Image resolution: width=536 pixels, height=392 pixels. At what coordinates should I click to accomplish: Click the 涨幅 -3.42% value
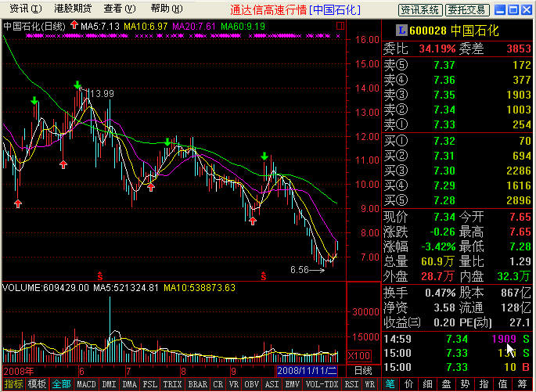click(438, 246)
